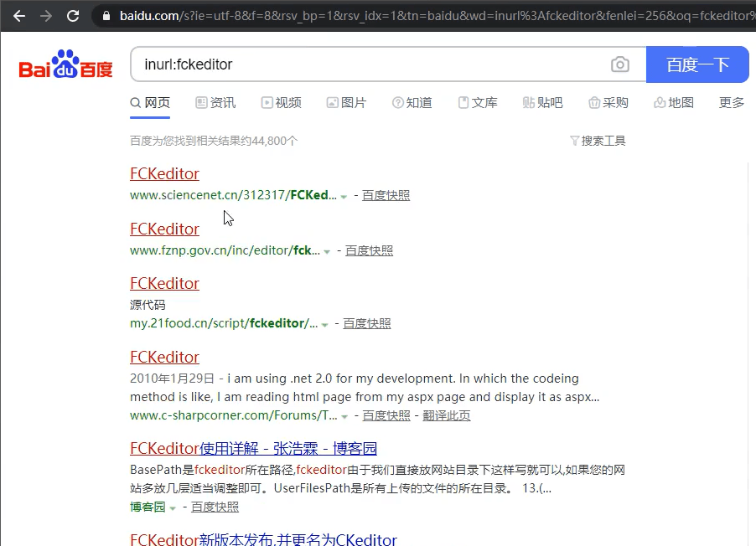Open FCKeditor result above fznp.gov.cn URL
Screen dimensions: 756x546
tap(164, 229)
